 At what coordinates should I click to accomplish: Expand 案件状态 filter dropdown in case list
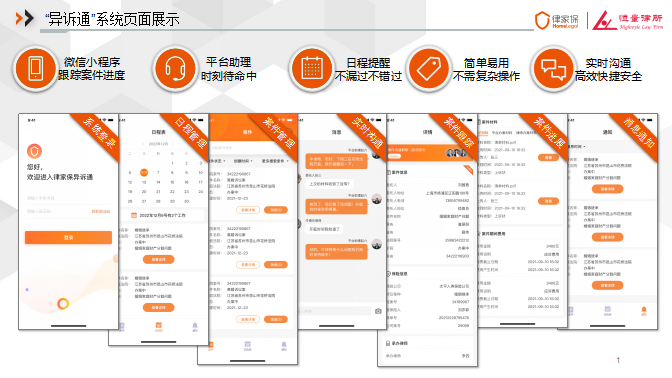[217, 161]
